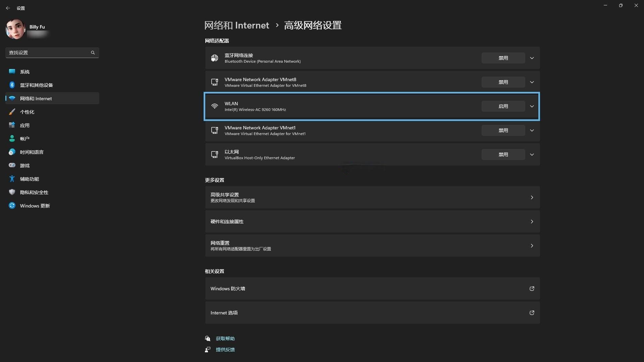Click the 获取帮助 headset icon
The image size is (644, 362).
tap(208, 339)
